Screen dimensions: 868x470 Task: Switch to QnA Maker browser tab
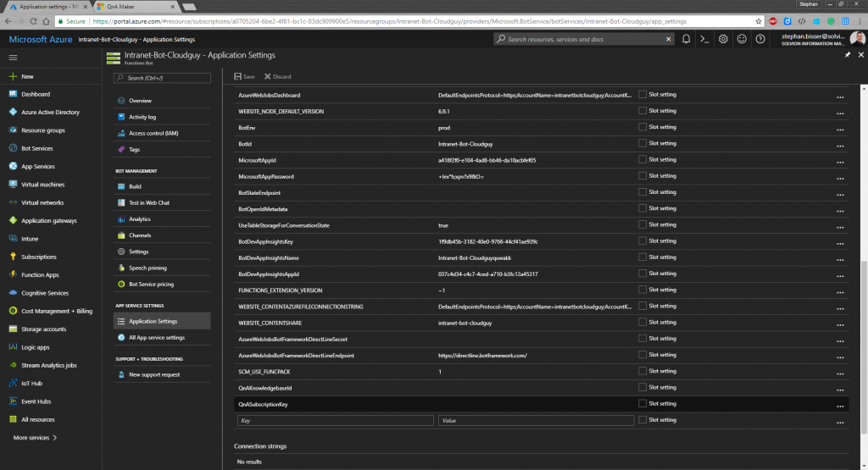(136, 7)
